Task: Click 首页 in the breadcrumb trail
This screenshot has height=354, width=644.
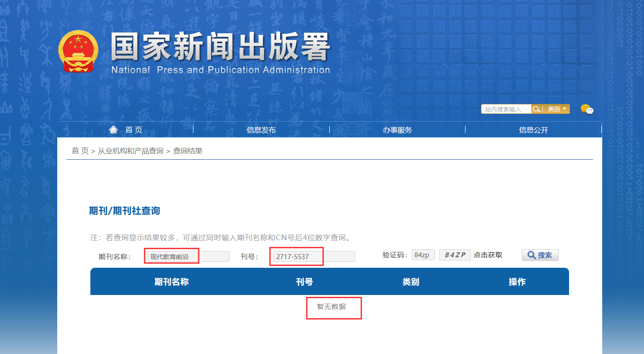Action: (80, 151)
